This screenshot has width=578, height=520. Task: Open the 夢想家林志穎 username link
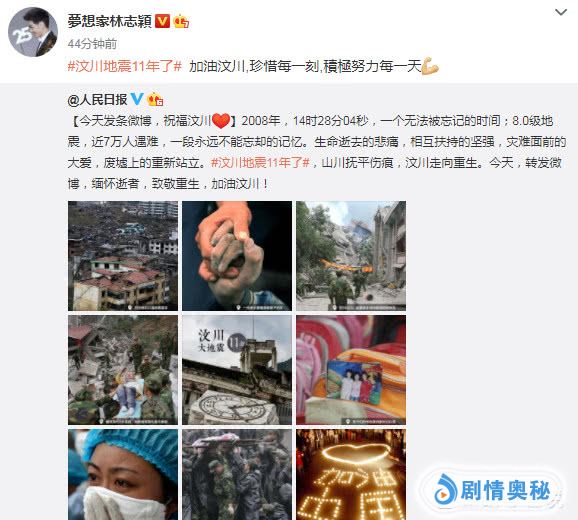[x=109, y=21]
